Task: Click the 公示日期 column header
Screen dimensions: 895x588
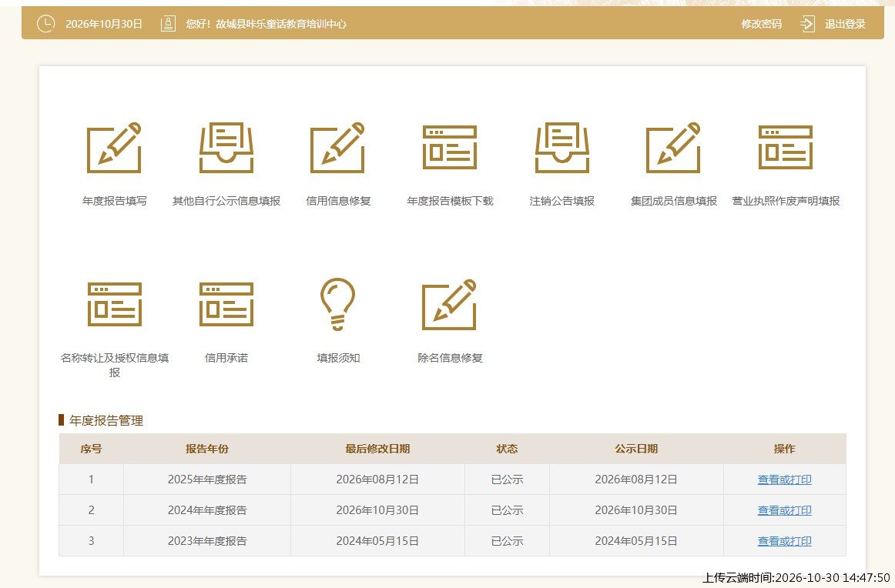Action: tap(636, 449)
